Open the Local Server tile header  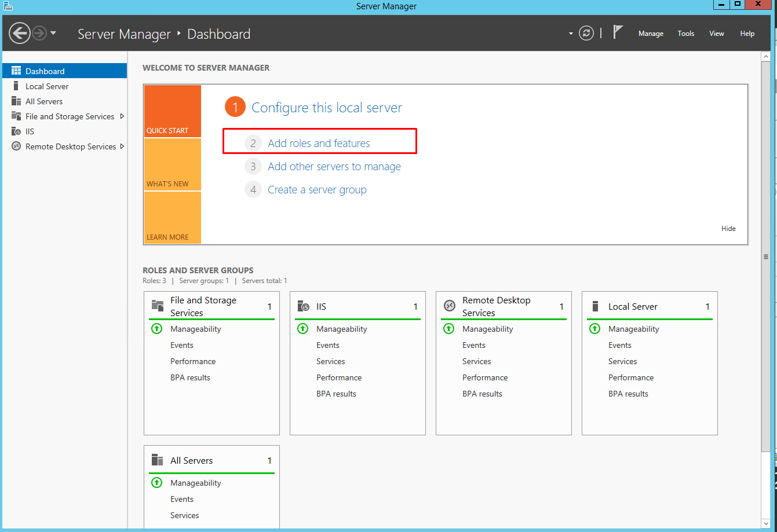coord(650,306)
